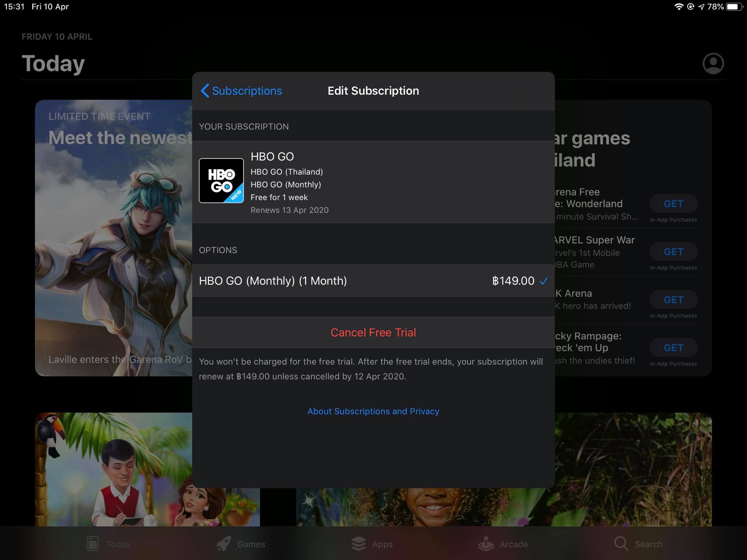This screenshot has height=560, width=747.
Task: Open the account profile icon
Action: click(713, 63)
